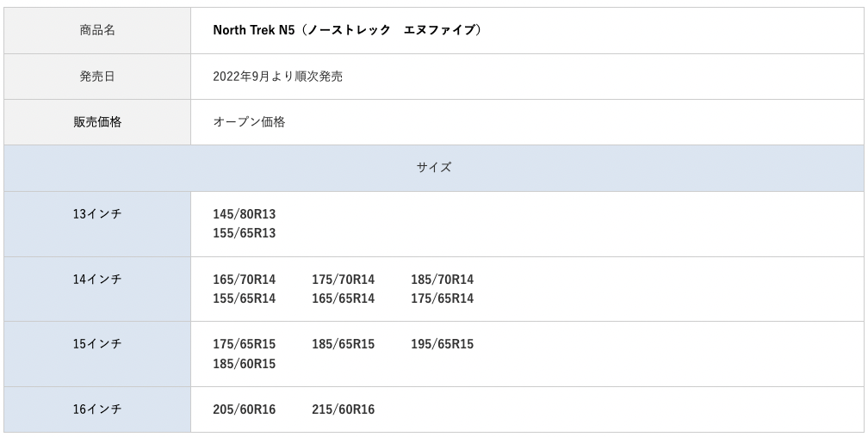This screenshot has height=437, width=868.
Task: Select tire size 155/65R13
Action: click(245, 233)
